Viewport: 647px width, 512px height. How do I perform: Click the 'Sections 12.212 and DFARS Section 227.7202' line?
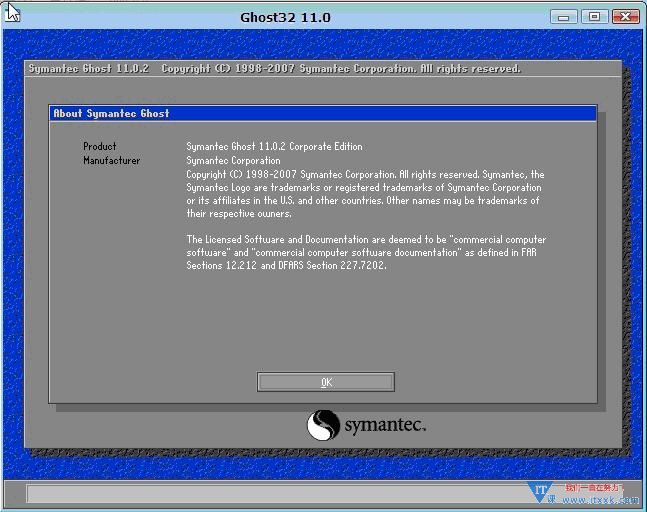[286, 265]
